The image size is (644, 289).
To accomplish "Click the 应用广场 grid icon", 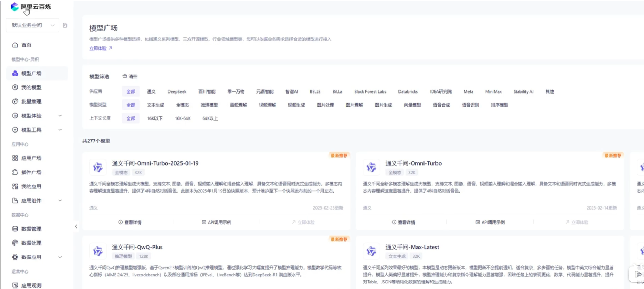I will click(x=15, y=158).
